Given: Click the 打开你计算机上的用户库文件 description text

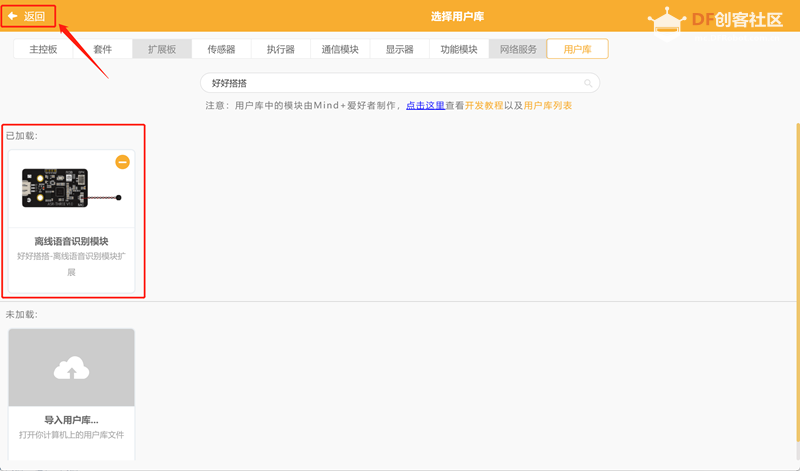Looking at the screenshot, I should 71,435.
